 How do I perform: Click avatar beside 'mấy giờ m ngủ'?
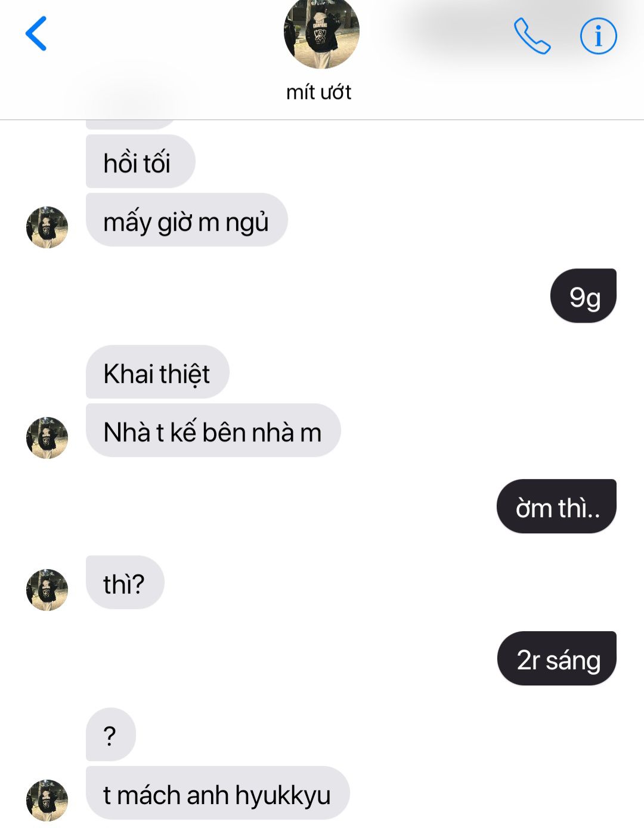pos(47,227)
